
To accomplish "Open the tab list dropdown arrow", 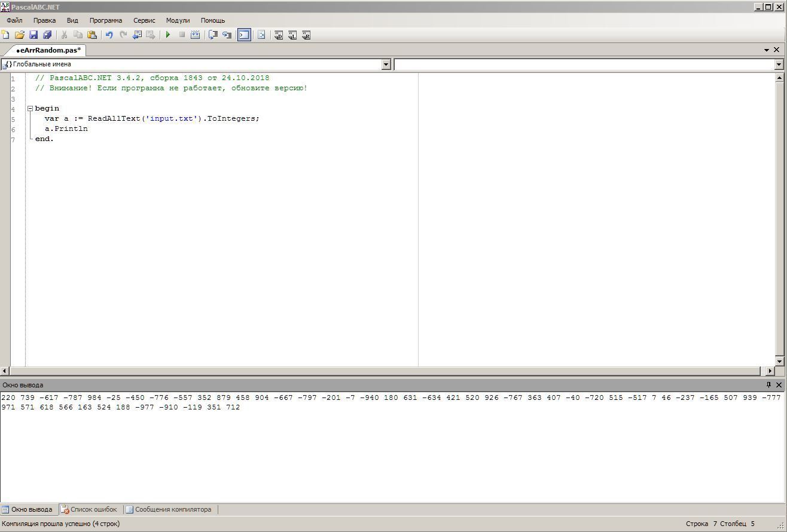I will click(766, 50).
